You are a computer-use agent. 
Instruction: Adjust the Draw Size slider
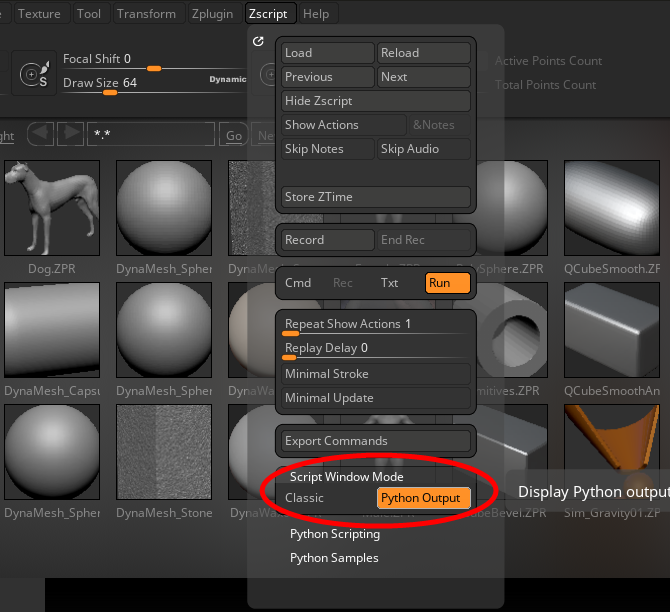110,91
